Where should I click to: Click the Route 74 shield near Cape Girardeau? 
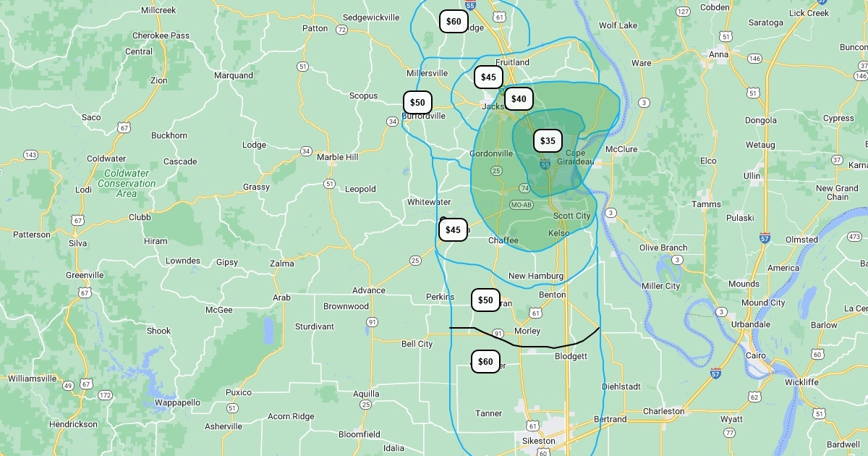[x=524, y=188]
